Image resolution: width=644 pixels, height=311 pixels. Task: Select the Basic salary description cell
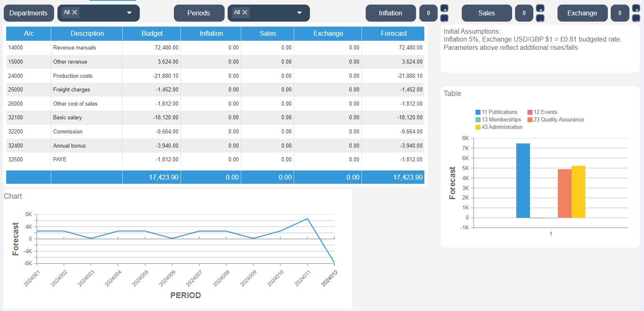tap(87, 118)
